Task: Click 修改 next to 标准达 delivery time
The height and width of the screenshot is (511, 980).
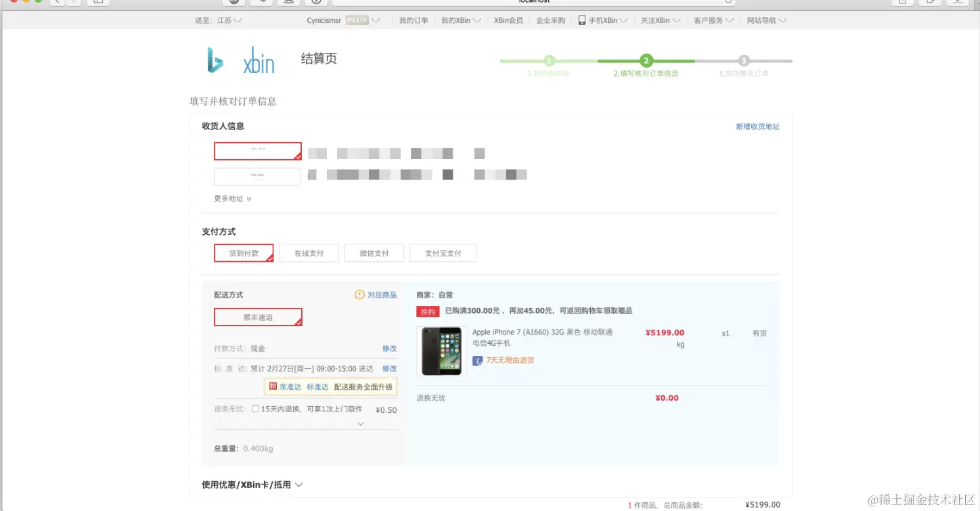Action: [389, 369]
